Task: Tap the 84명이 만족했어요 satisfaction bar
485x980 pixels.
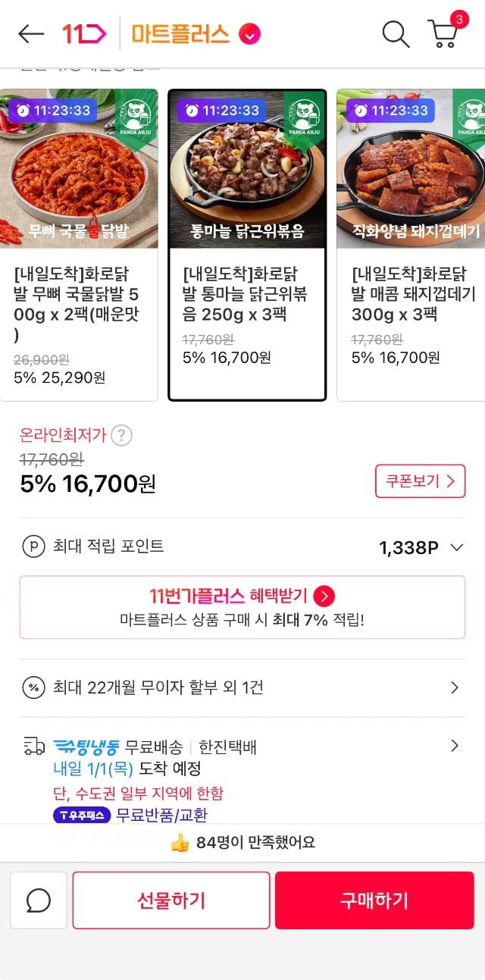Action: 242,842
